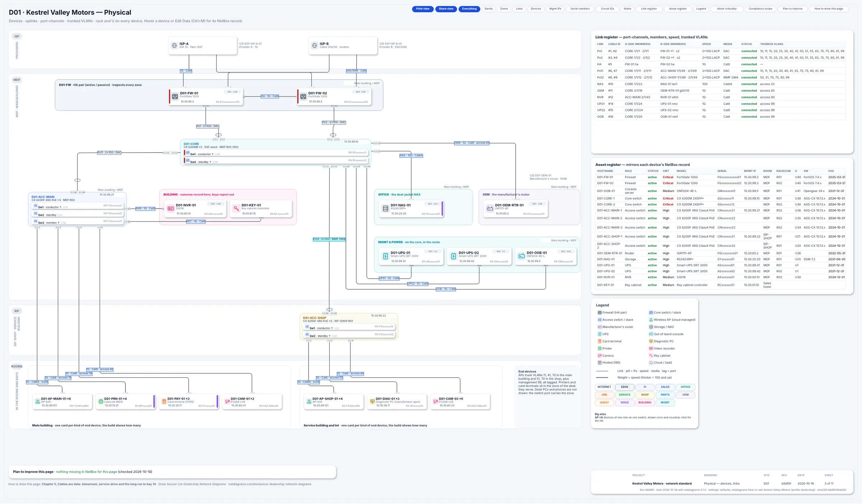Image resolution: width=862 pixels, height=504 pixels.
Task: Click the Share view button
Action: (x=446, y=9)
